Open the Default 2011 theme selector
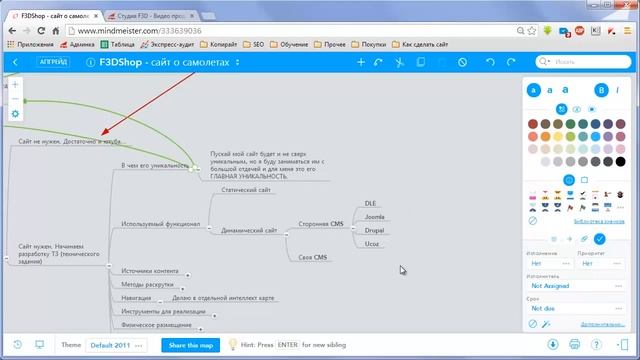This screenshot has width=640, height=360. pos(116,345)
